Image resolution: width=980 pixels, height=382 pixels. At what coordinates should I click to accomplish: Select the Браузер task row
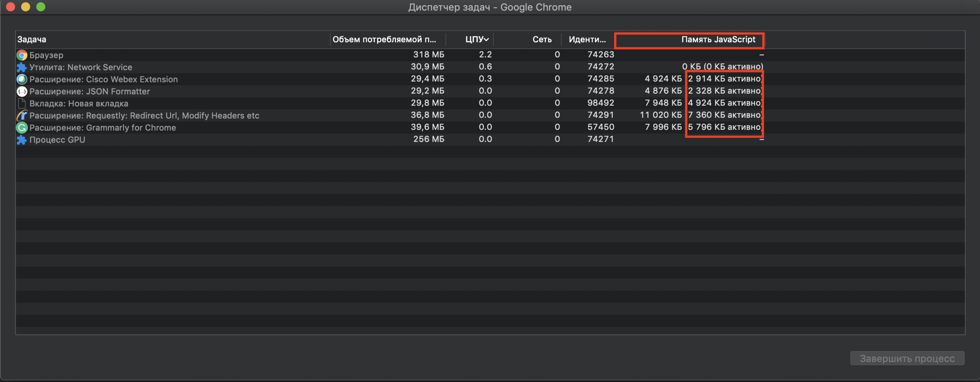(490, 55)
